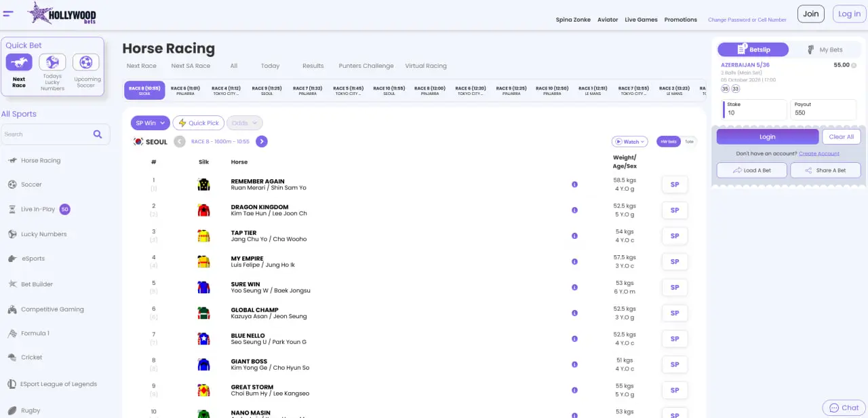The image size is (868, 418).
Task: Click the Soccer ball sidebar icon
Action: [12, 185]
